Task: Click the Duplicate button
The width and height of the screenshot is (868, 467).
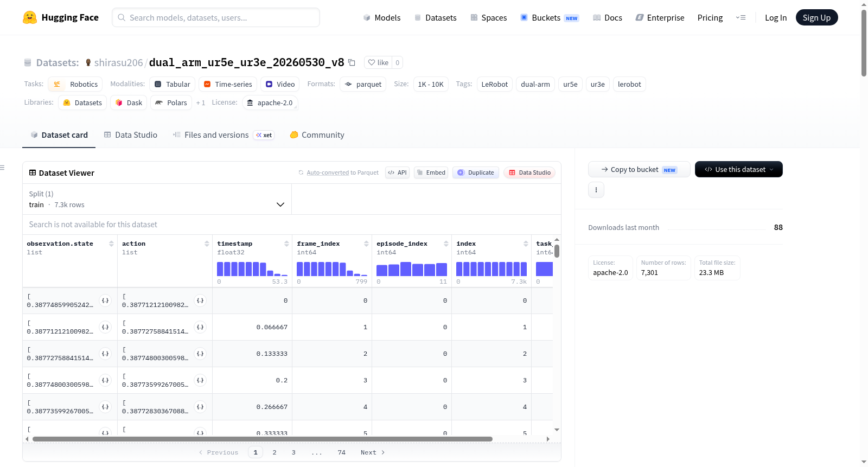Action: click(x=476, y=172)
